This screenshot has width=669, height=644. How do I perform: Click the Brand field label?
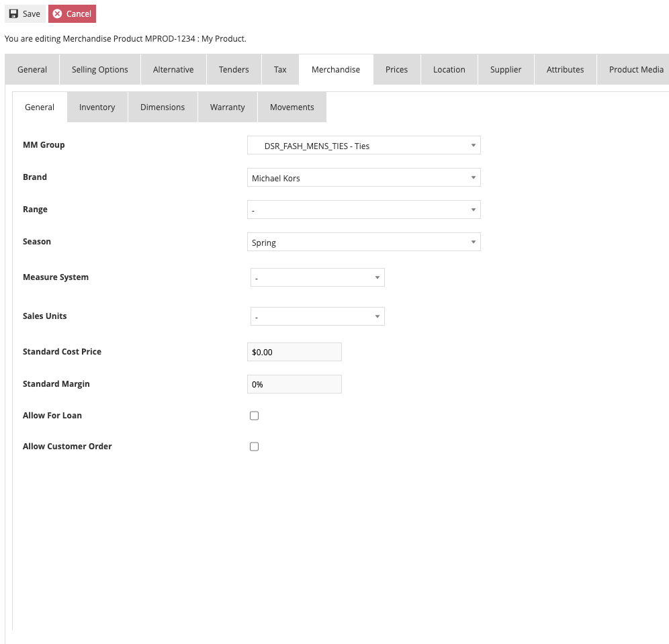coord(35,177)
